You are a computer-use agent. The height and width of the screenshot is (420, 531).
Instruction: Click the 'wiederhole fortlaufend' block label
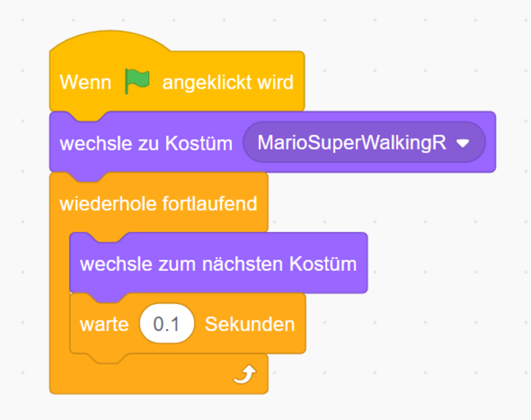pos(158,203)
